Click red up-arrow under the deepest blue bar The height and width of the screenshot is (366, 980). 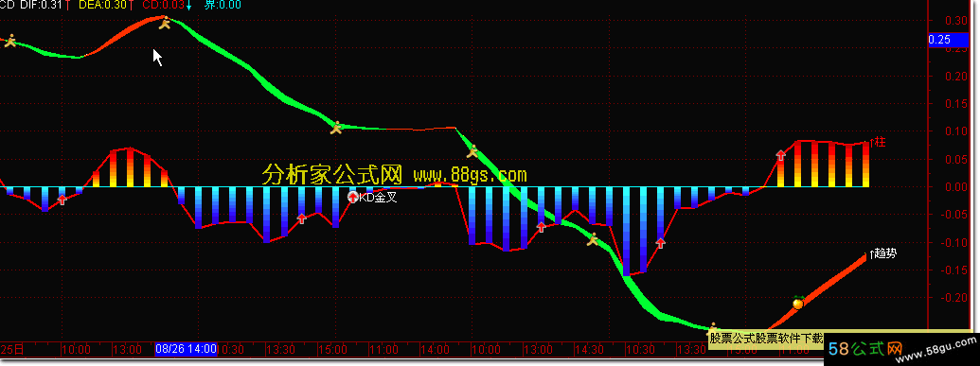tap(661, 243)
